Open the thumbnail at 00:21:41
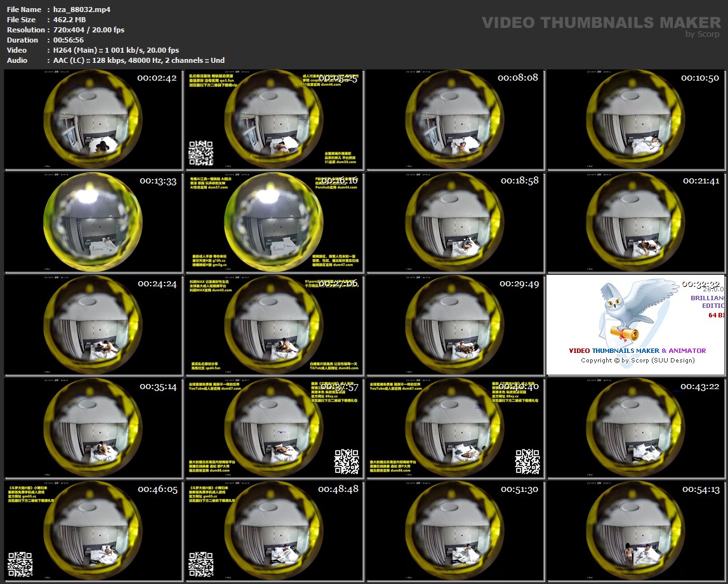Screen dimensions: 728x584 [x=637, y=222]
